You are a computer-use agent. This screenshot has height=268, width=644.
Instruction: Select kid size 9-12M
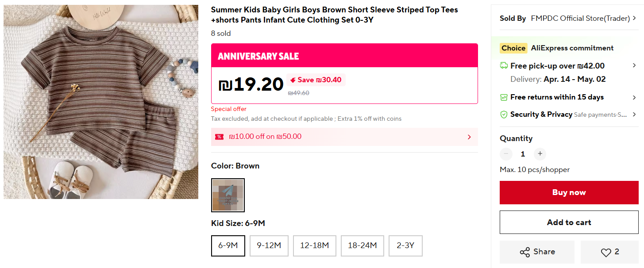click(x=269, y=245)
